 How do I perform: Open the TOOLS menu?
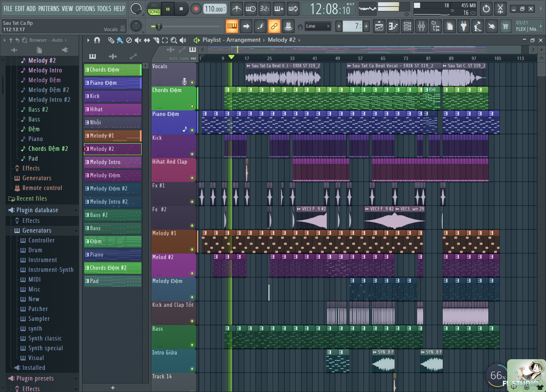pyautogui.click(x=104, y=9)
